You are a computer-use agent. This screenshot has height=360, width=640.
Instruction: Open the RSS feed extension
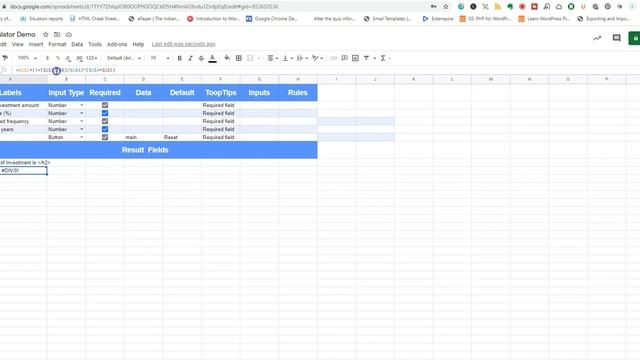coord(498,7)
